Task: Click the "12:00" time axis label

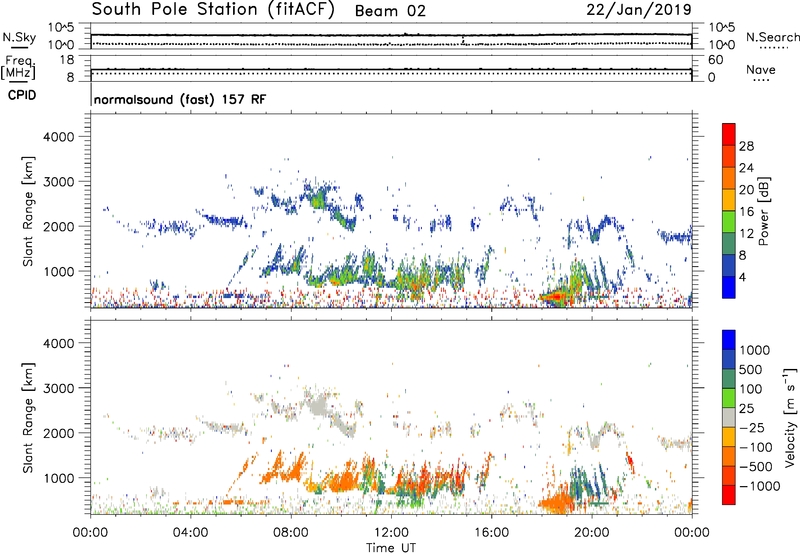Action: (x=391, y=533)
